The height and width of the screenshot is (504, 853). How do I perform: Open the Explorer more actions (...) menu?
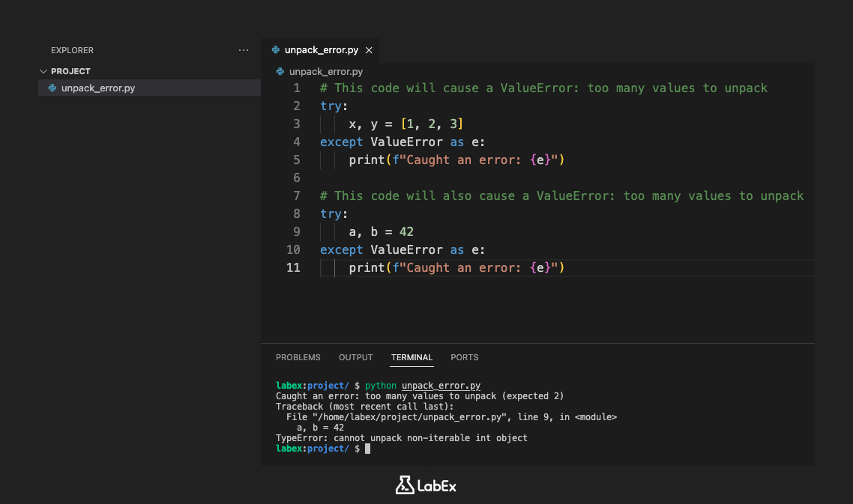[244, 50]
